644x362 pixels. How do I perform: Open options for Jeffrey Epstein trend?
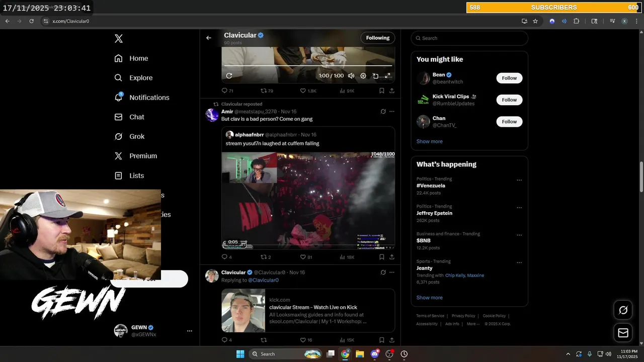pyautogui.click(x=519, y=208)
